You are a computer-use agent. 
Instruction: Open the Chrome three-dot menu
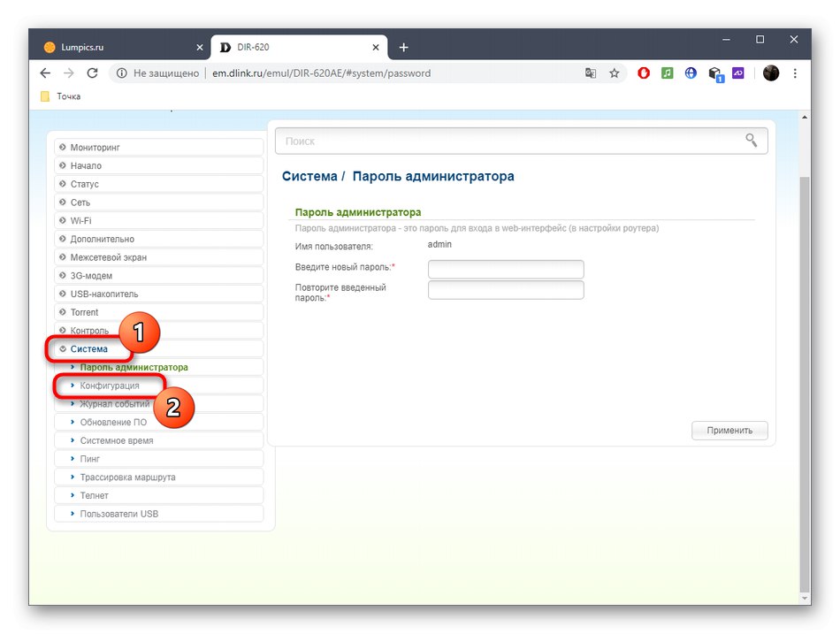click(x=795, y=73)
